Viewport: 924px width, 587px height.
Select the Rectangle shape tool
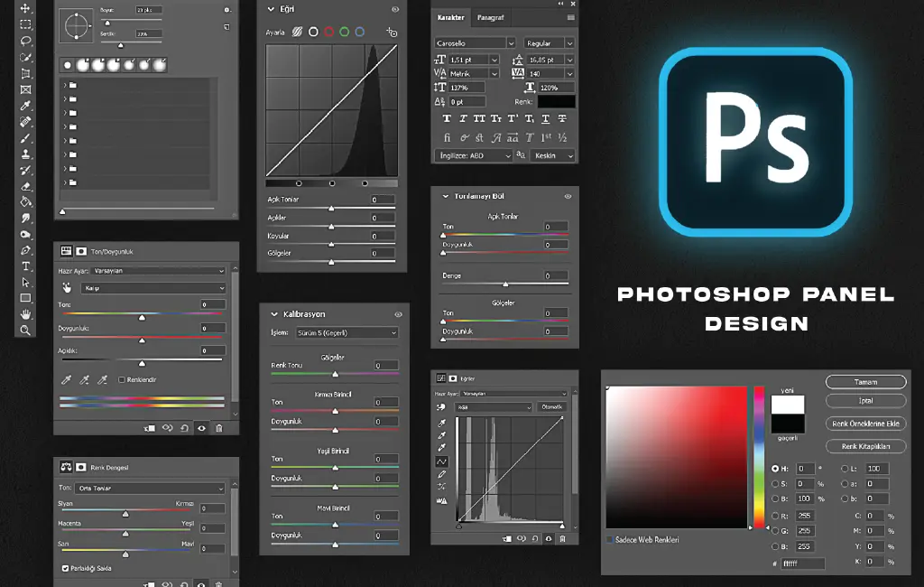(25, 298)
